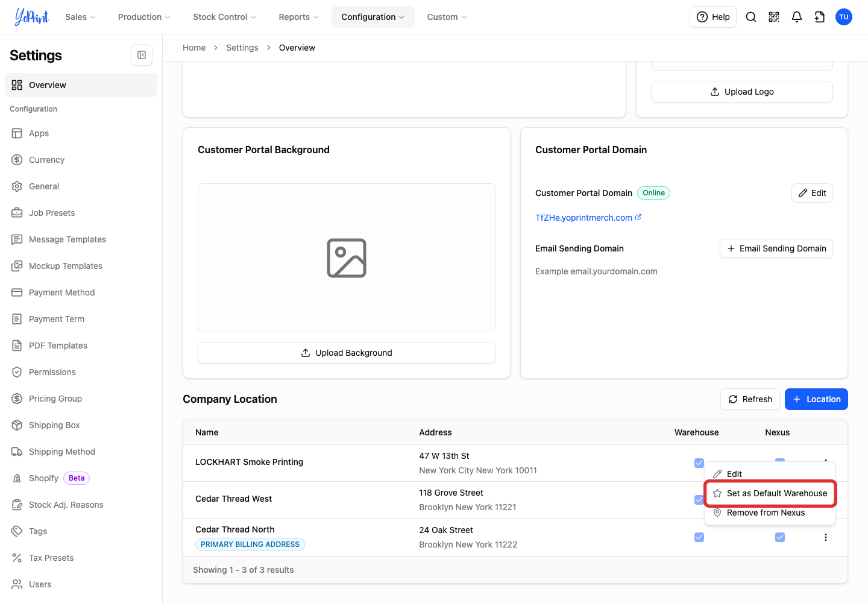Expand the Configuration menu
This screenshot has height=603, width=868.
(373, 17)
